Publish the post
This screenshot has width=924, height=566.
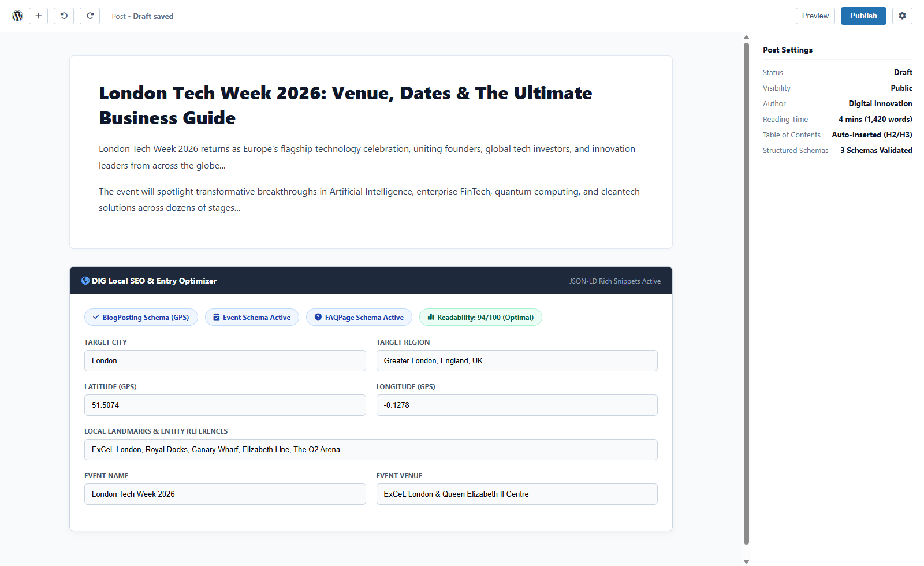coord(863,16)
